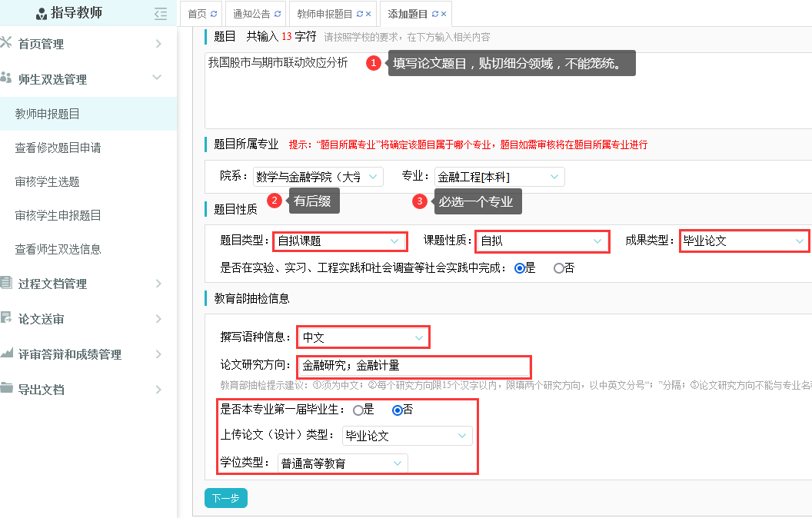Click the chart icon beside 评审答辩和成绩管理

pos(7,354)
